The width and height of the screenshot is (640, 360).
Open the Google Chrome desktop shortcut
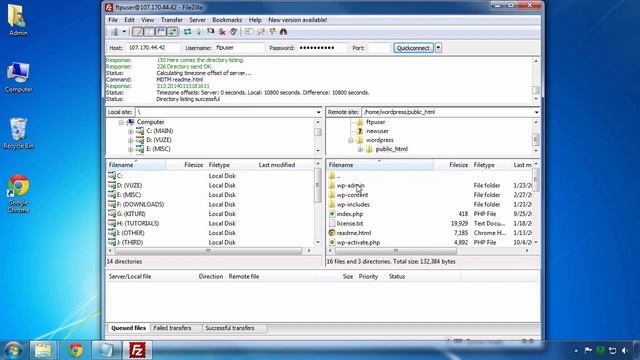click(x=18, y=194)
